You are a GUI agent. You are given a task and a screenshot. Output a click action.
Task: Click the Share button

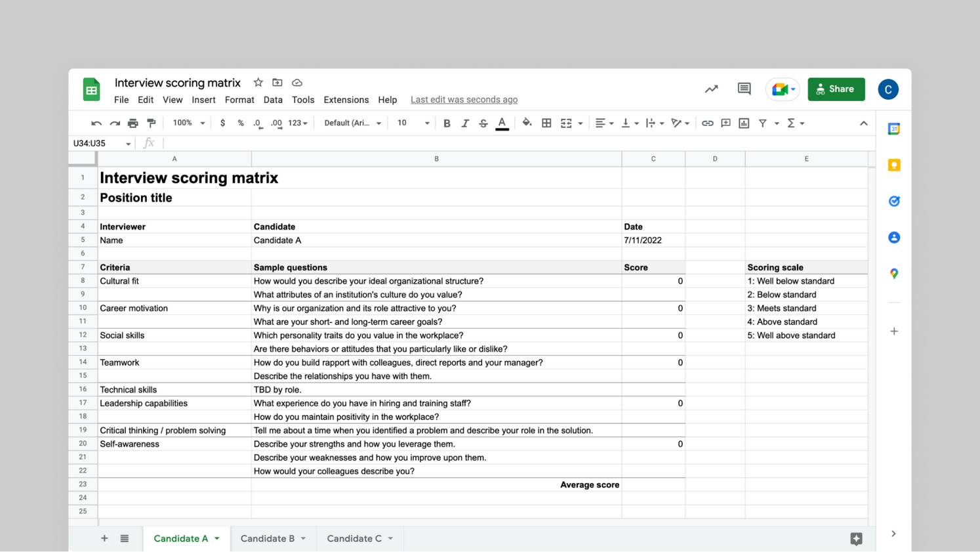tap(836, 89)
